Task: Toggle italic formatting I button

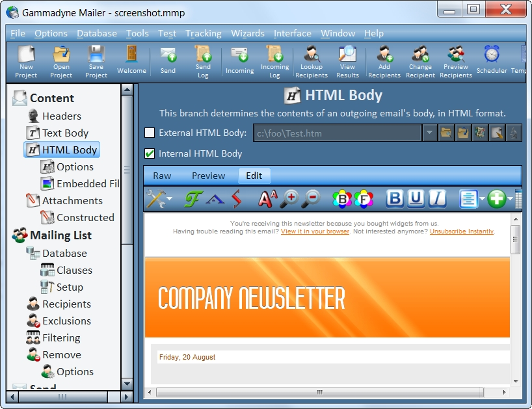Action: point(437,198)
